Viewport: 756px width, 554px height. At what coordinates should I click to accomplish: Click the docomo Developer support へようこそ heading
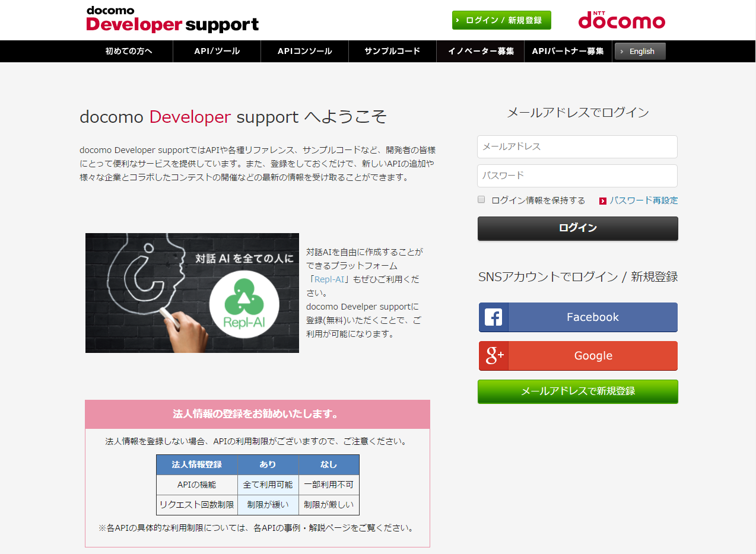[233, 116]
